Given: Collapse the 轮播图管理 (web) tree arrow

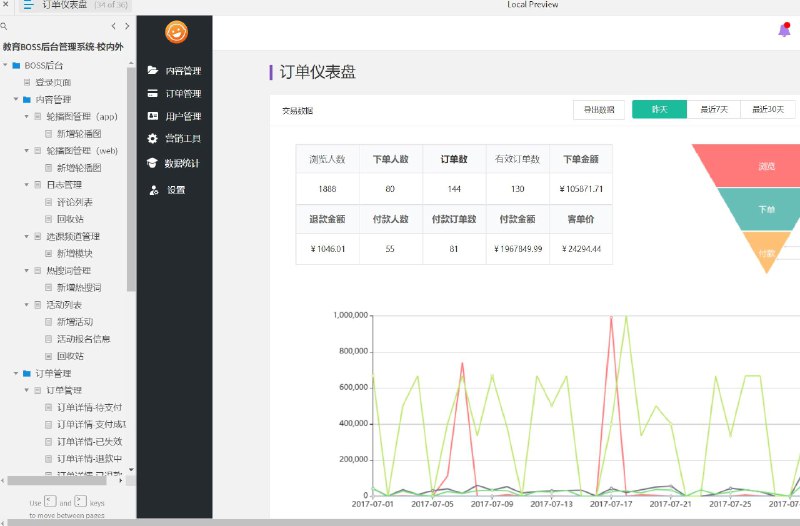Looking at the screenshot, I should pos(27,151).
